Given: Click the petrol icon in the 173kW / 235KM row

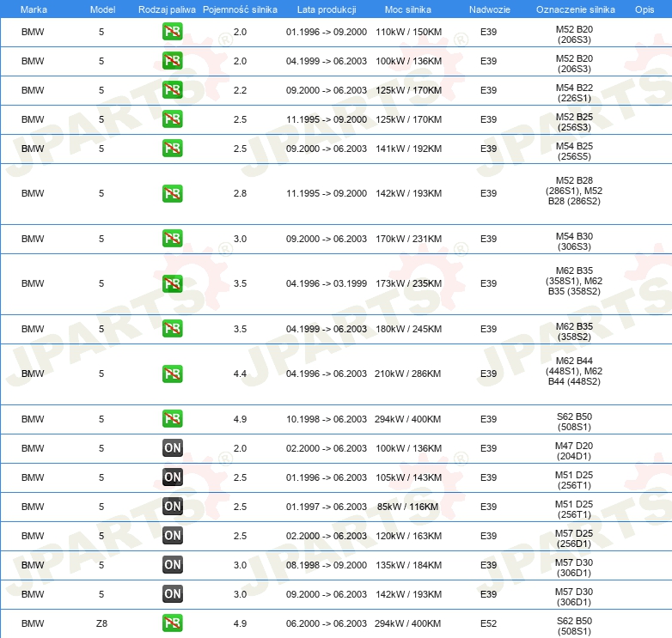Looking at the screenshot, I should [172, 283].
